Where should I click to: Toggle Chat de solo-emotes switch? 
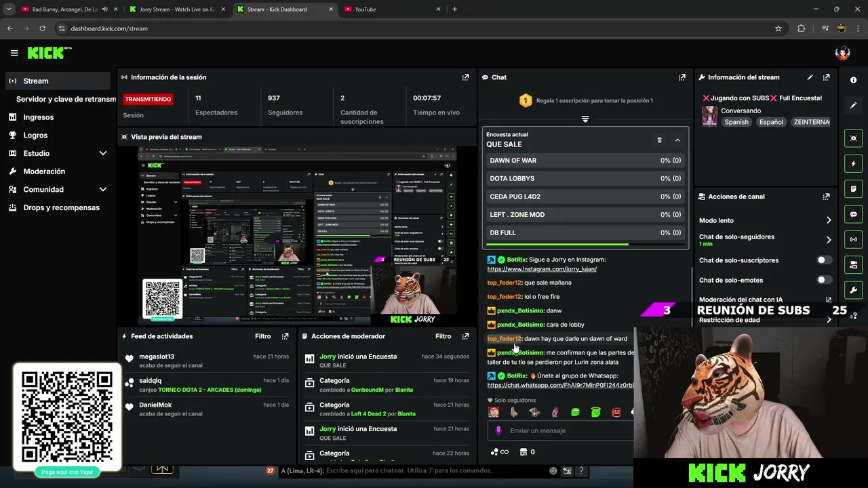click(x=825, y=280)
